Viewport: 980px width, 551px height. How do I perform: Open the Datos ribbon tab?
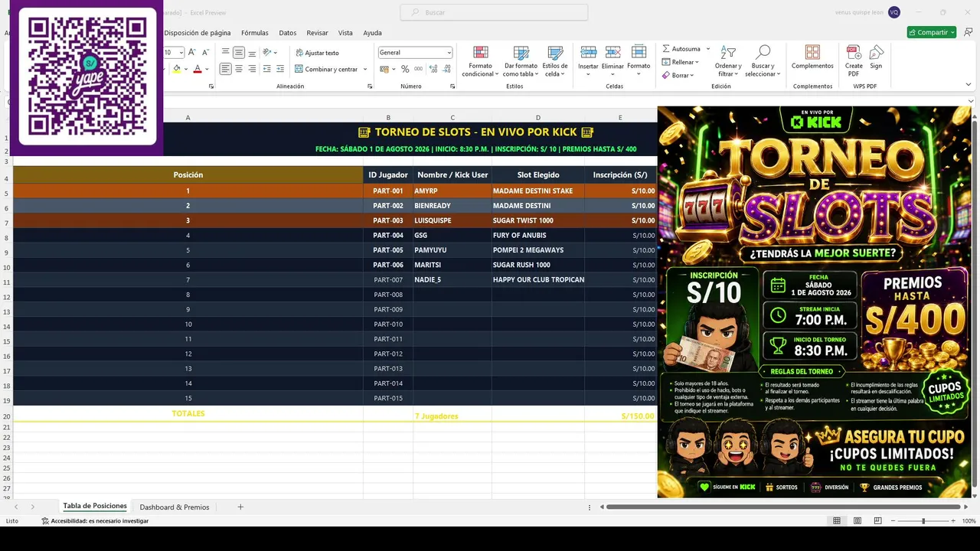[x=288, y=33]
